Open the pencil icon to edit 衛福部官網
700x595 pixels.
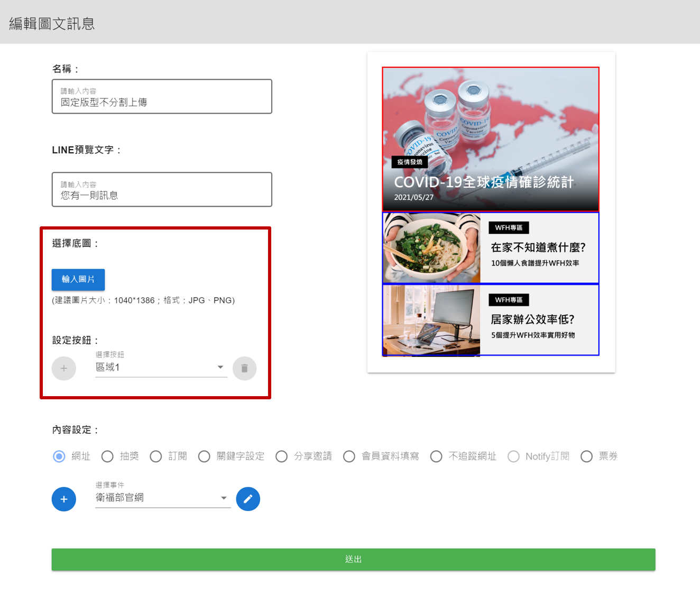tap(248, 499)
